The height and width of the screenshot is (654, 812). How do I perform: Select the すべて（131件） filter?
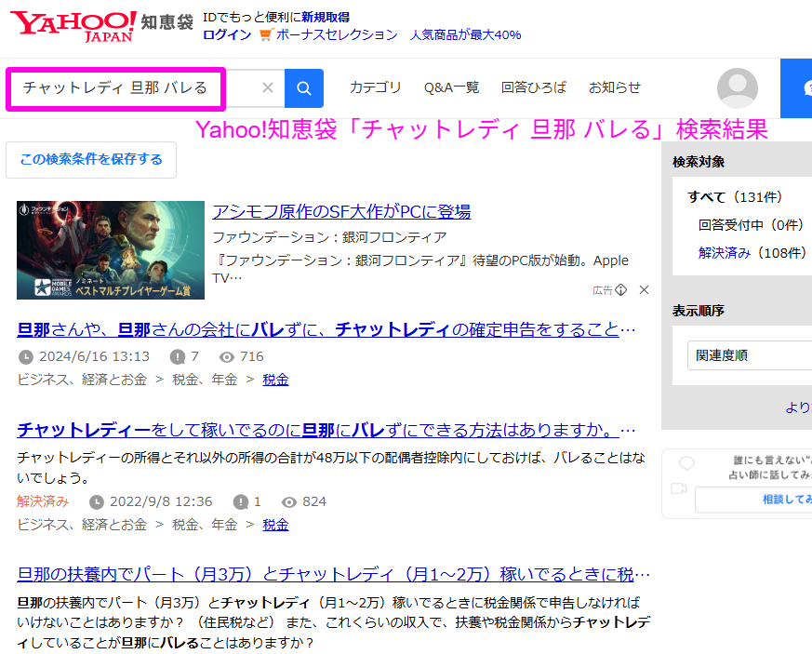click(735, 197)
